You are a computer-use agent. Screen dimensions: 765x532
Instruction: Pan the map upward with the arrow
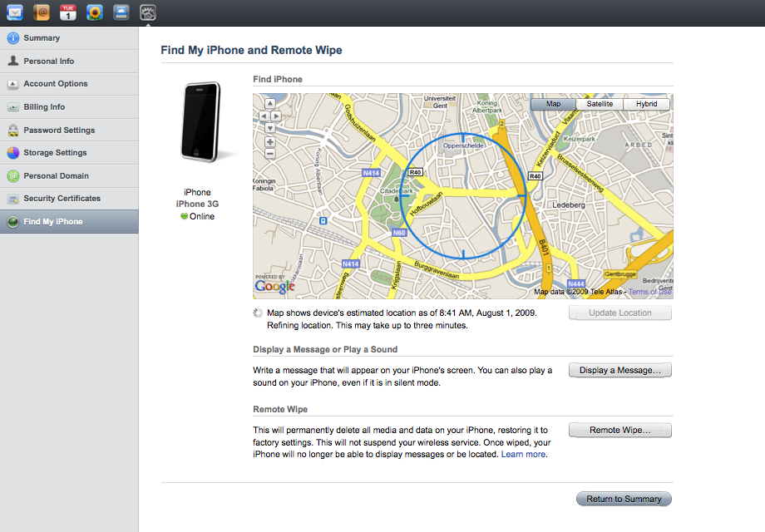click(270, 103)
